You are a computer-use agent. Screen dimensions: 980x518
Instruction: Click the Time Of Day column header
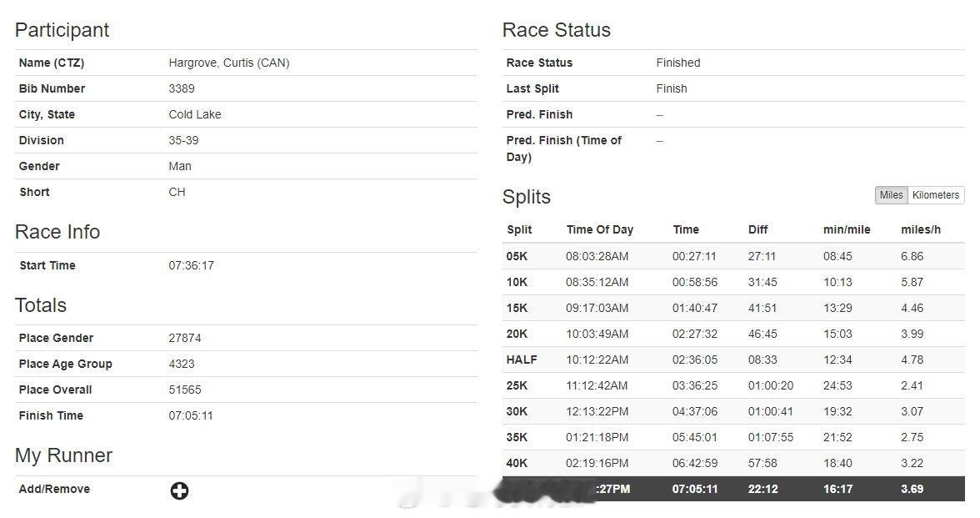click(600, 229)
